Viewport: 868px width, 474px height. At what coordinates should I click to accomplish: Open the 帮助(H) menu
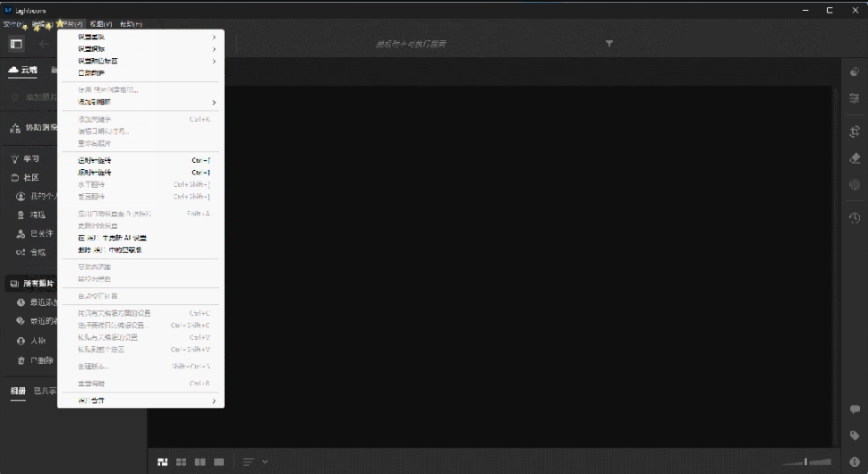131,24
